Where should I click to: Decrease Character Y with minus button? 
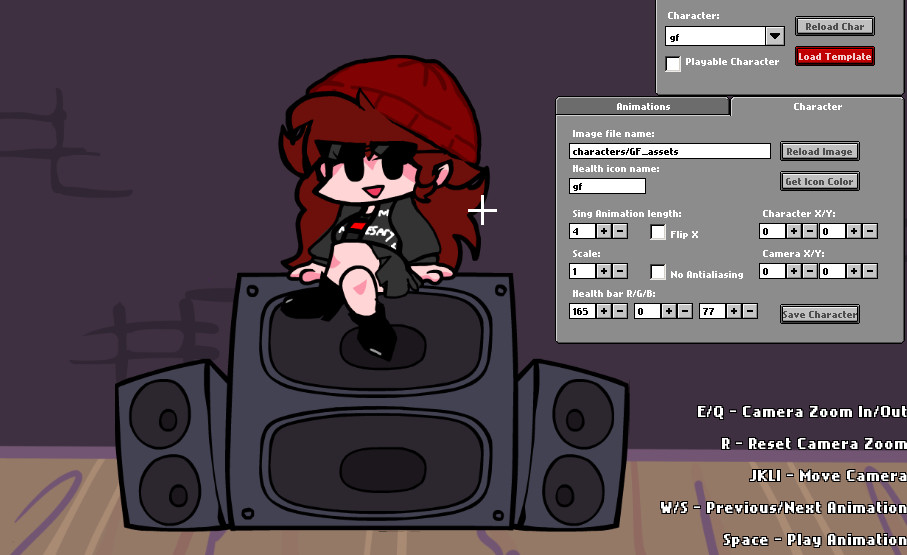870,231
